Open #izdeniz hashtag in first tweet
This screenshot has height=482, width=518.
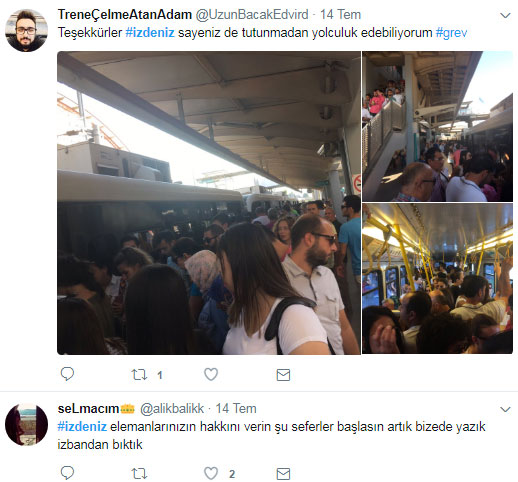150,33
